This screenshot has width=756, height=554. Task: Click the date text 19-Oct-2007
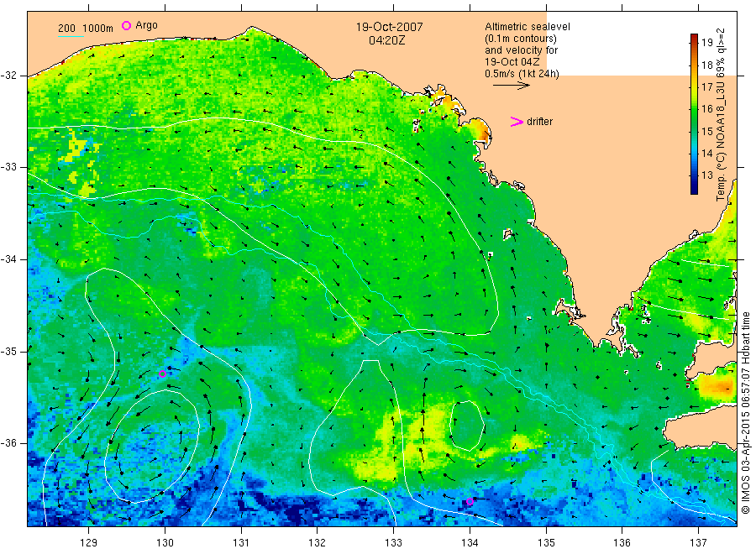(x=389, y=27)
